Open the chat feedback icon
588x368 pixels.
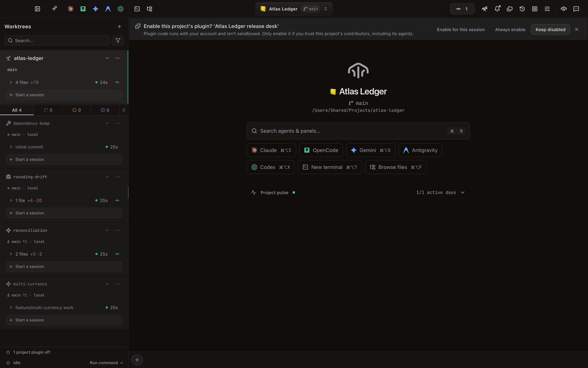[576, 9]
